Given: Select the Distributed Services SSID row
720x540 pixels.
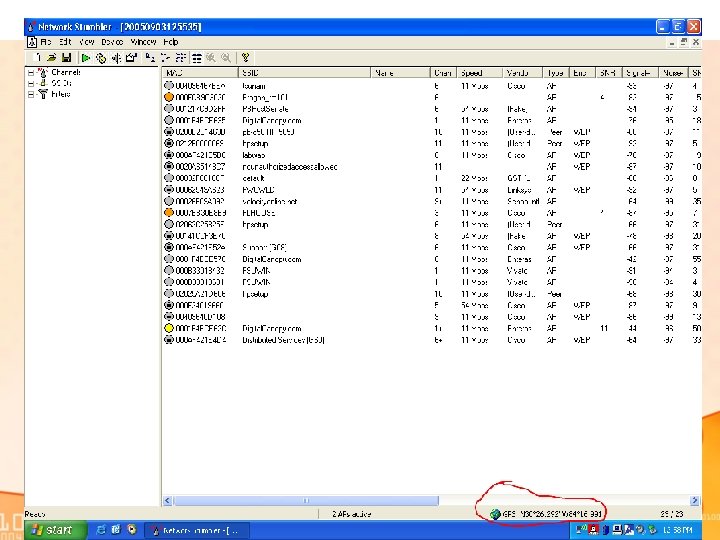Looking at the screenshot, I should click(432, 340).
